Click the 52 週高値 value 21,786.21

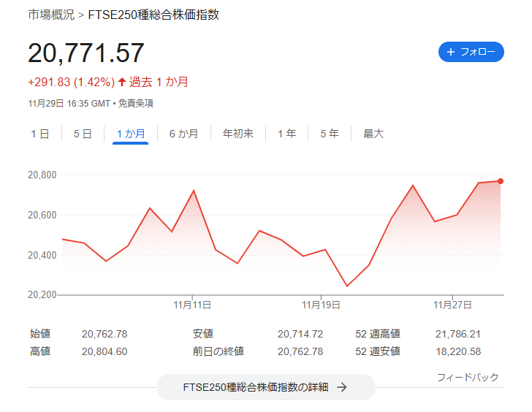pyautogui.click(x=458, y=334)
